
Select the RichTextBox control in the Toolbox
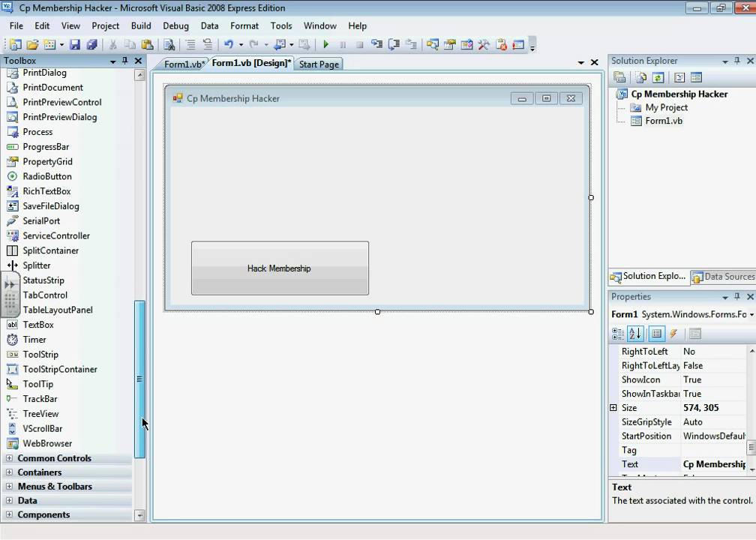click(x=46, y=191)
